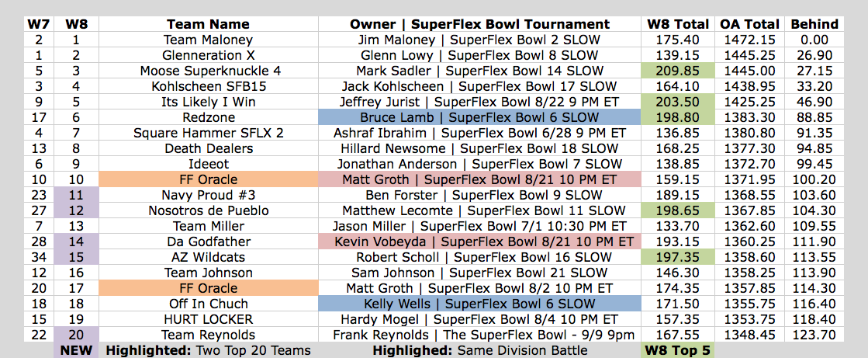Select the Behind column header
868x358 pixels.
pyautogui.click(x=814, y=24)
